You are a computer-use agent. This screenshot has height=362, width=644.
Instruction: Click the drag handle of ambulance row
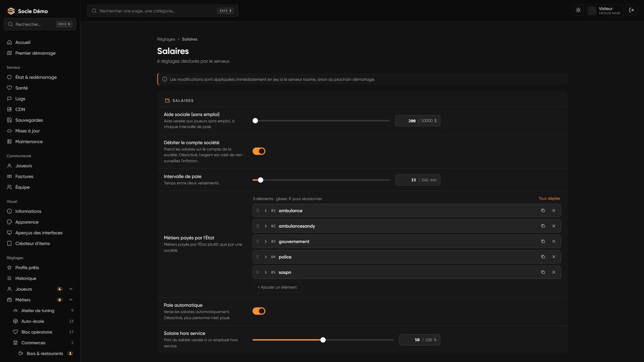pyautogui.click(x=258, y=211)
